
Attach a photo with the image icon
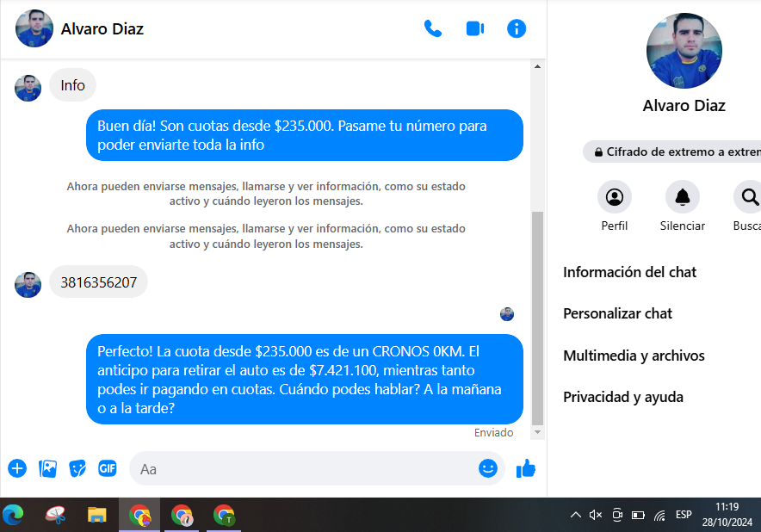[x=47, y=468]
